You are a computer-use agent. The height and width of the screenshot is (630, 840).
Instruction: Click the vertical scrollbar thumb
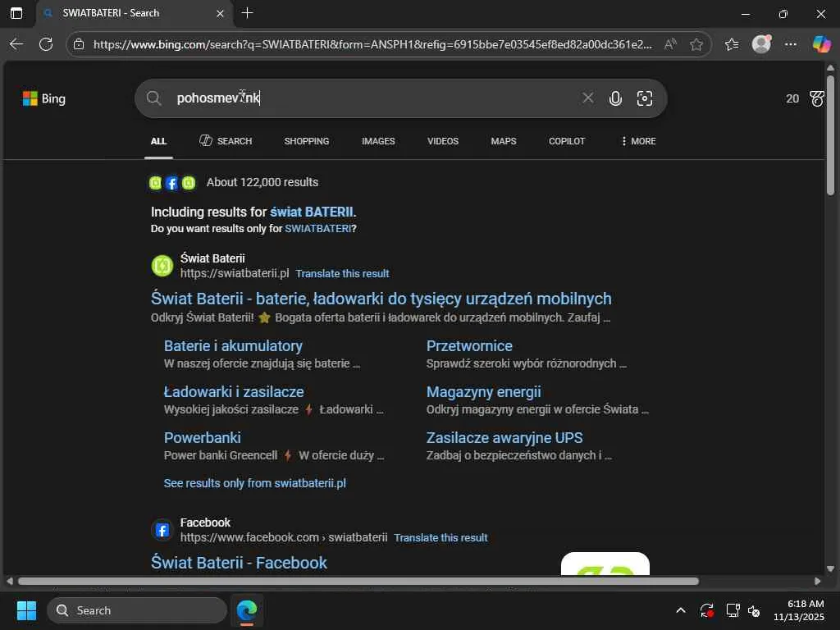pyautogui.click(x=830, y=135)
